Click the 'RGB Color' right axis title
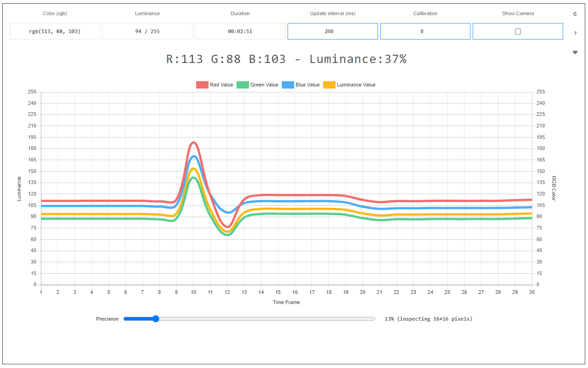588x368 pixels. pos(554,188)
